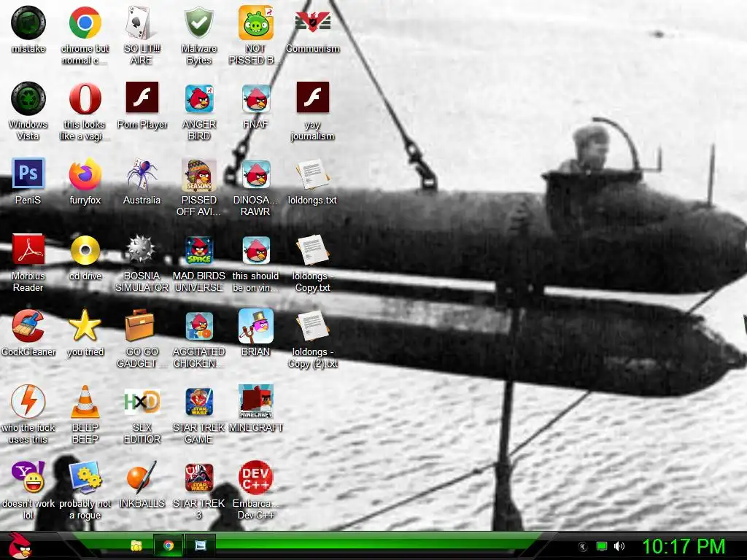This screenshot has height=560, width=747.
Task: Open the loldongs.txt file
Action: 312,175
